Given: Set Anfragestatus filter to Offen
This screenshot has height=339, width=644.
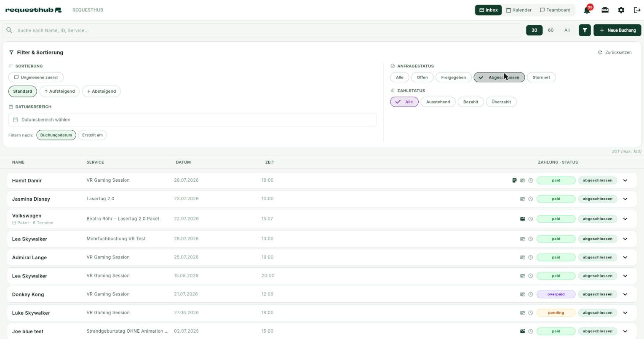Looking at the screenshot, I should click(x=422, y=77).
